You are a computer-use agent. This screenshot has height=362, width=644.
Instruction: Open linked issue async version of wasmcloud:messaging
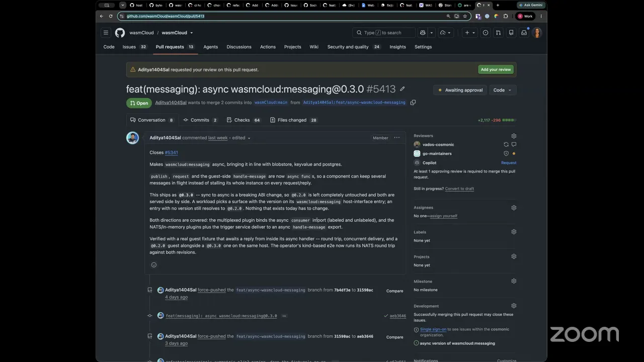point(457,343)
